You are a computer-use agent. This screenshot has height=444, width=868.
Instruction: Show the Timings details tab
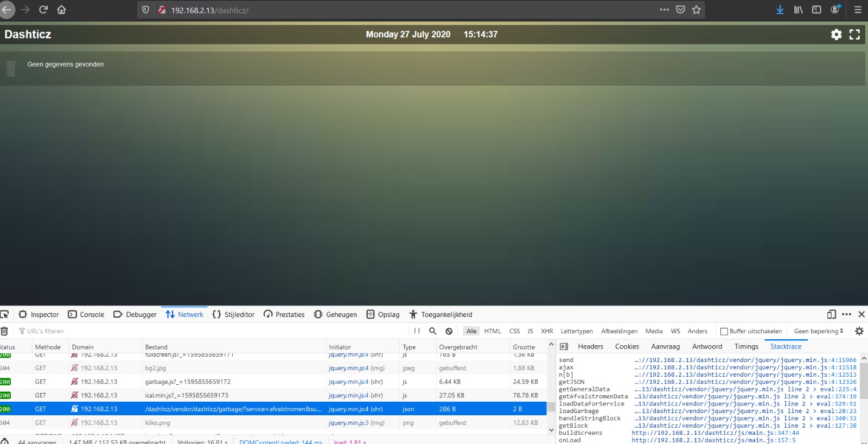coord(746,346)
